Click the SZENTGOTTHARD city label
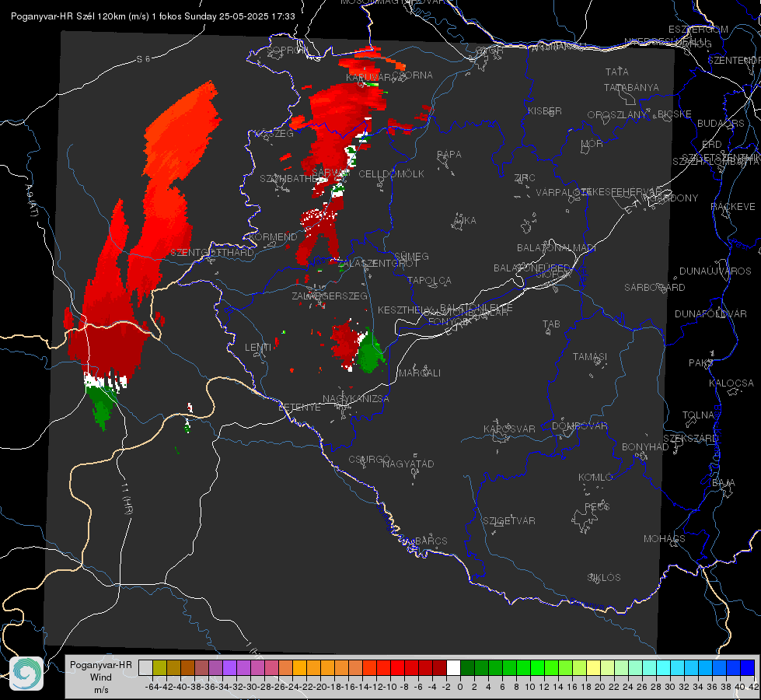The width and height of the screenshot is (761, 700). [212, 252]
